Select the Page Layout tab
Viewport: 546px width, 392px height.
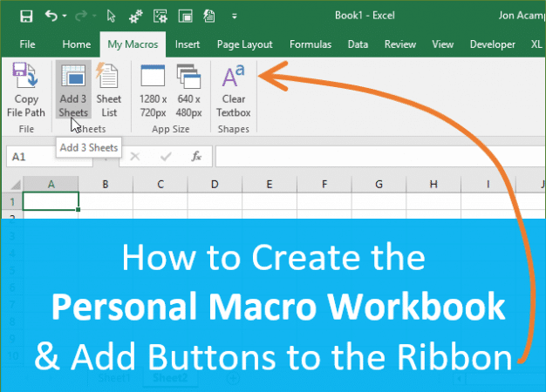coord(245,44)
